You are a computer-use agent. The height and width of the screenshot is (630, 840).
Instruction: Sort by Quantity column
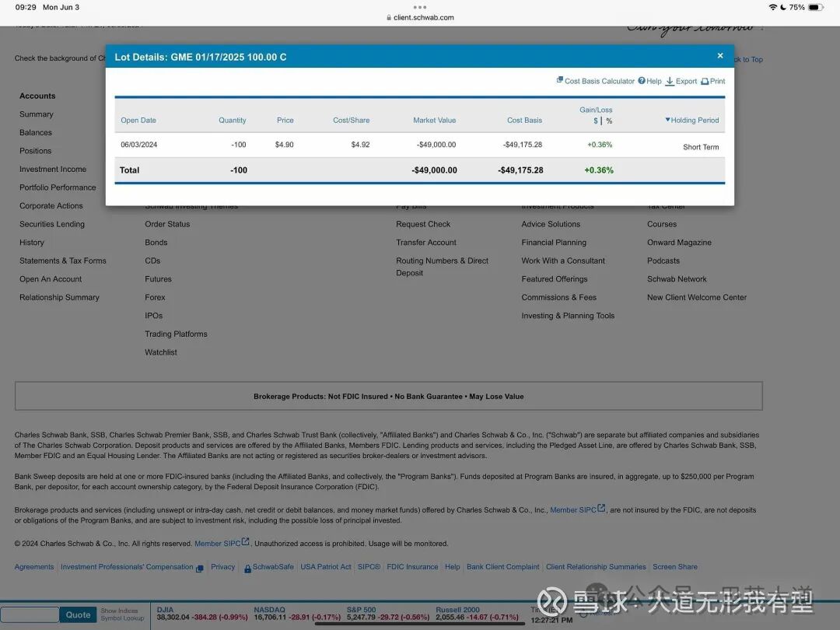[232, 120]
